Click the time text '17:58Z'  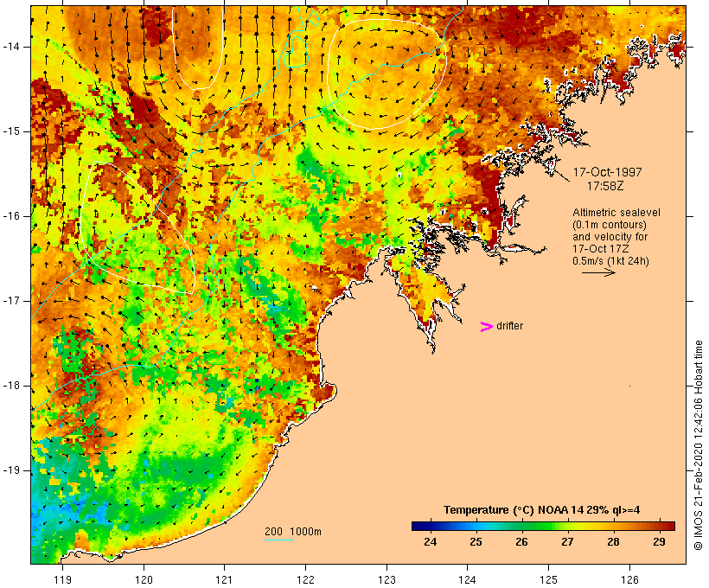[x=605, y=186]
